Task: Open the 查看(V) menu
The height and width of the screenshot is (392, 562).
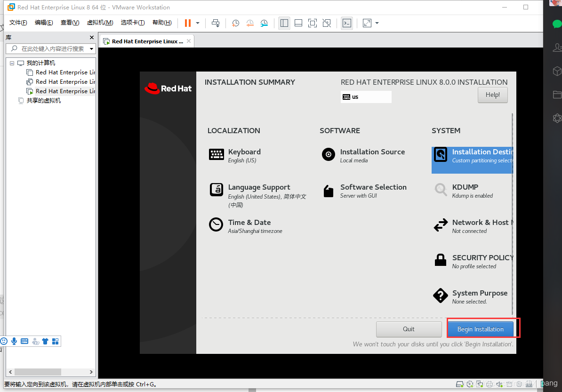Action: [70, 23]
